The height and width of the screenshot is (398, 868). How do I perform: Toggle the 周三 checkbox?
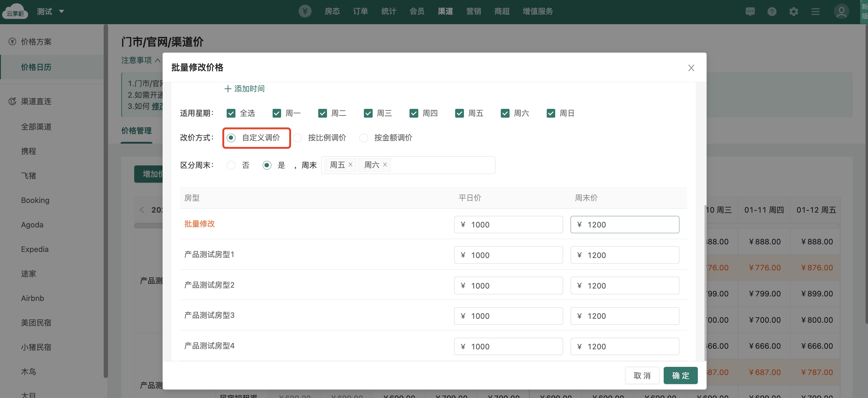click(368, 113)
